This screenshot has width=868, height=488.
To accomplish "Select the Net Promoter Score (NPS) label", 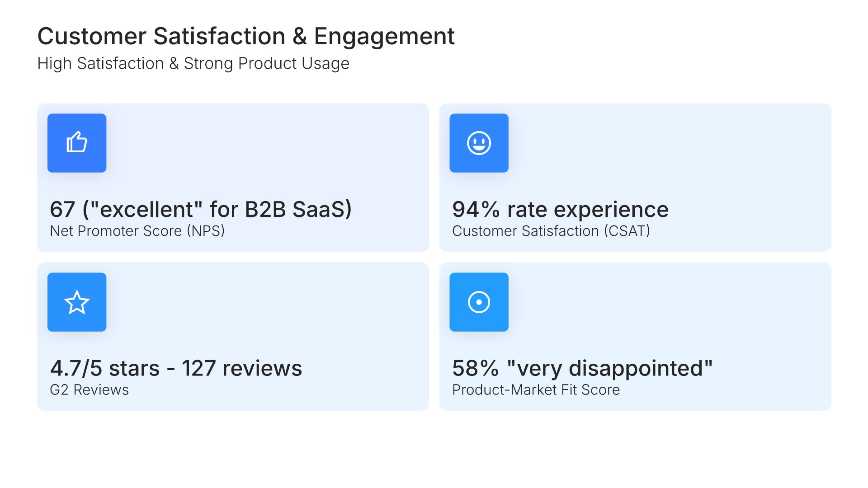I will click(x=137, y=231).
